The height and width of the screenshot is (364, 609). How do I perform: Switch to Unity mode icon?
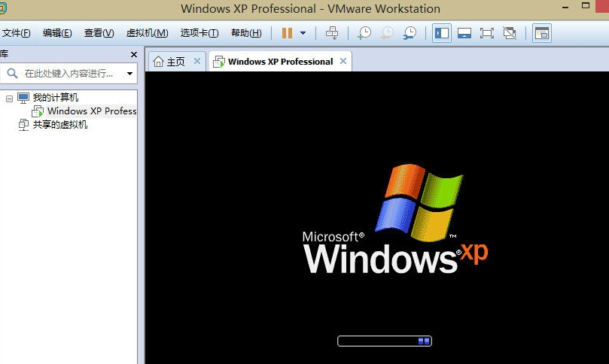point(510,33)
